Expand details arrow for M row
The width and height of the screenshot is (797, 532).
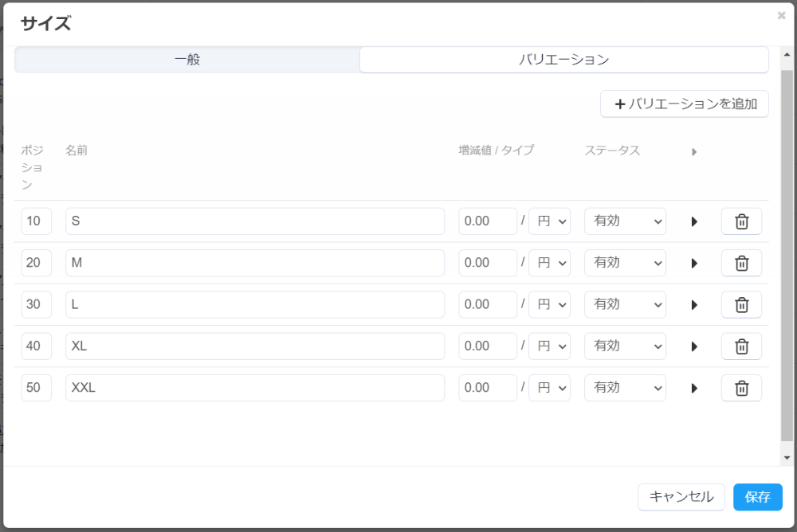pos(694,263)
